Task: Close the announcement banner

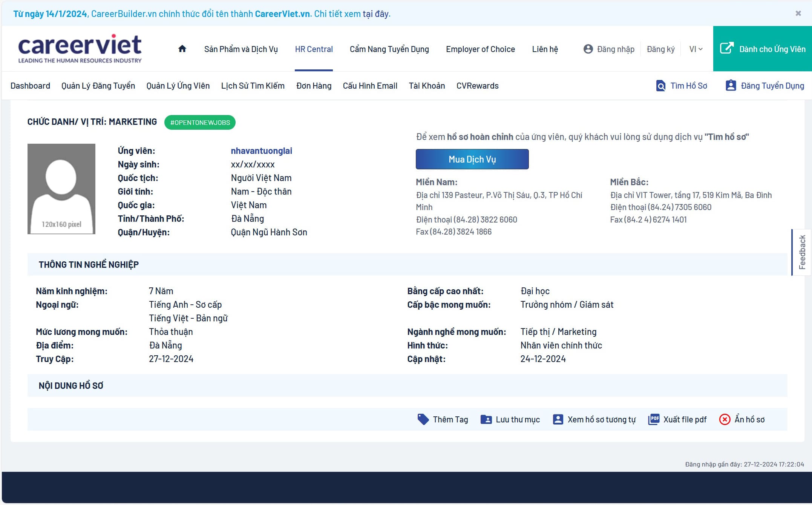Action: pyautogui.click(x=798, y=14)
